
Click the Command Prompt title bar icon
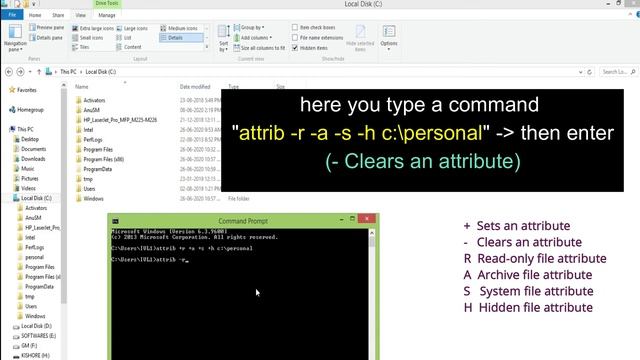click(x=116, y=221)
